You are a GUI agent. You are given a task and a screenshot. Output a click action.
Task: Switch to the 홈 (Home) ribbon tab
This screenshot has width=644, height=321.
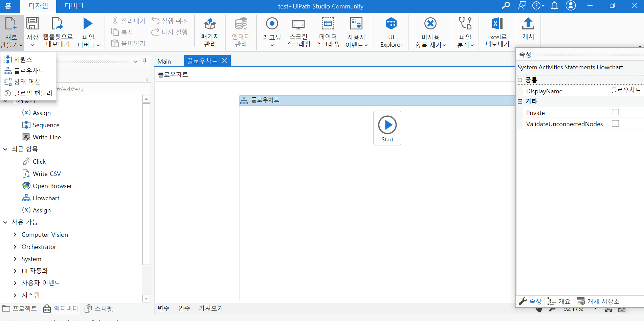(8, 6)
